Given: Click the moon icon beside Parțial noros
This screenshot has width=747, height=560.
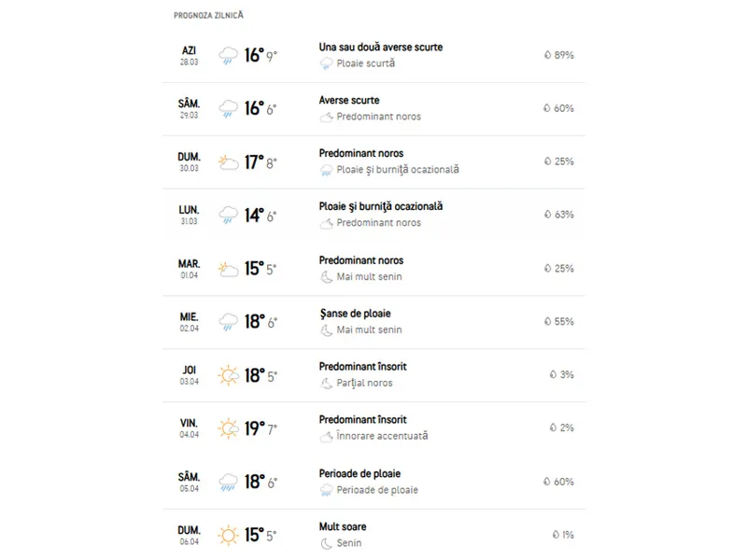Looking at the screenshot, I should click(326, 384).
